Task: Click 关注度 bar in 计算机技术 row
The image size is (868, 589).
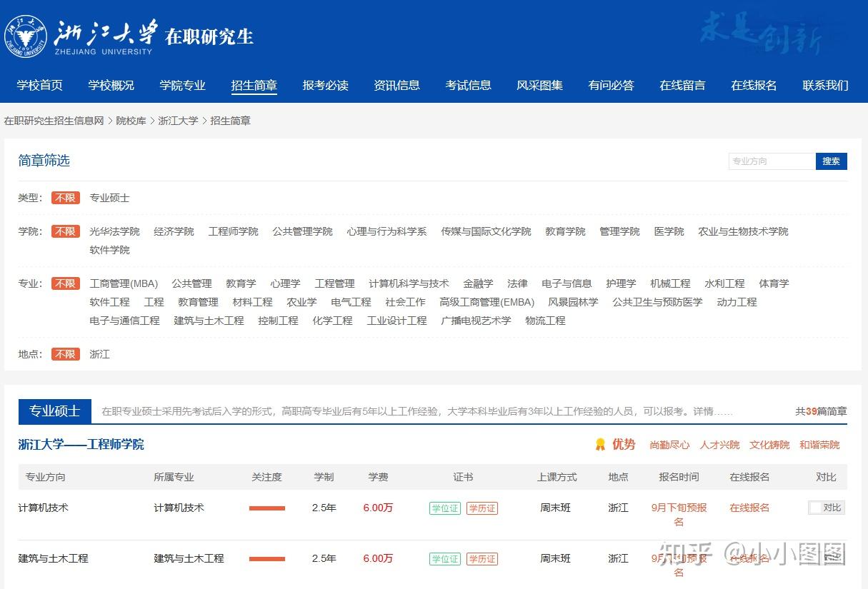Action: coord(267,508)
